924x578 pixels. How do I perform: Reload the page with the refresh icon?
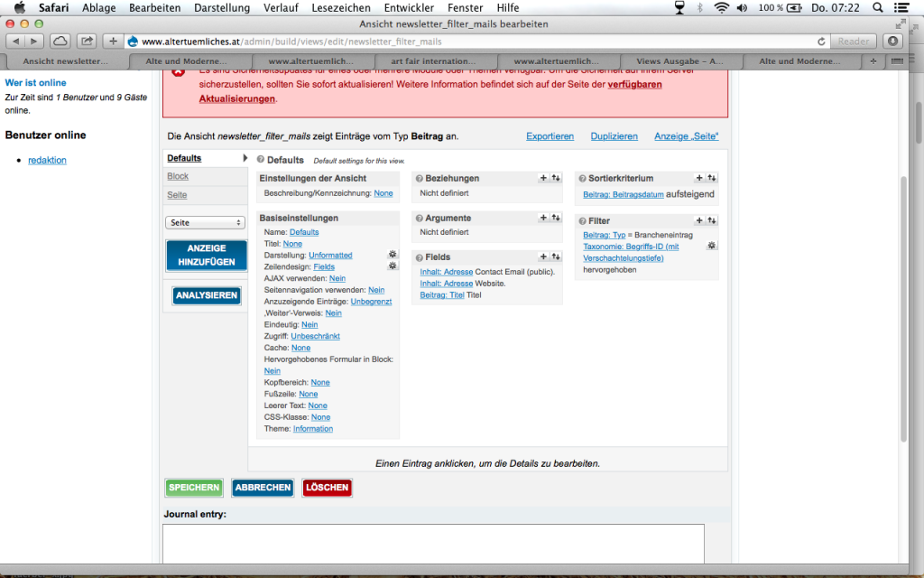pos(821,41)
